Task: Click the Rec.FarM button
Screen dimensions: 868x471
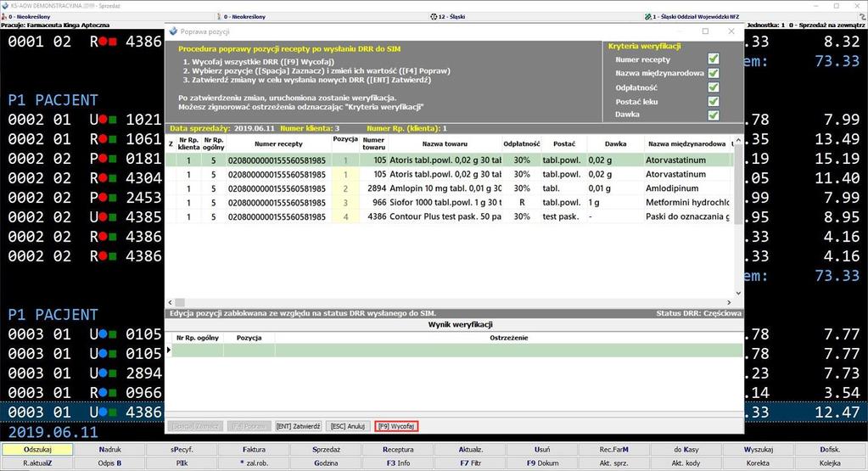Action: point(614,450)
